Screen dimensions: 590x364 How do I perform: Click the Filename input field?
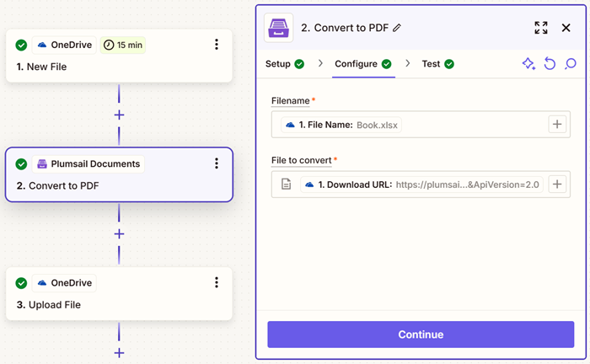[421, 125]
